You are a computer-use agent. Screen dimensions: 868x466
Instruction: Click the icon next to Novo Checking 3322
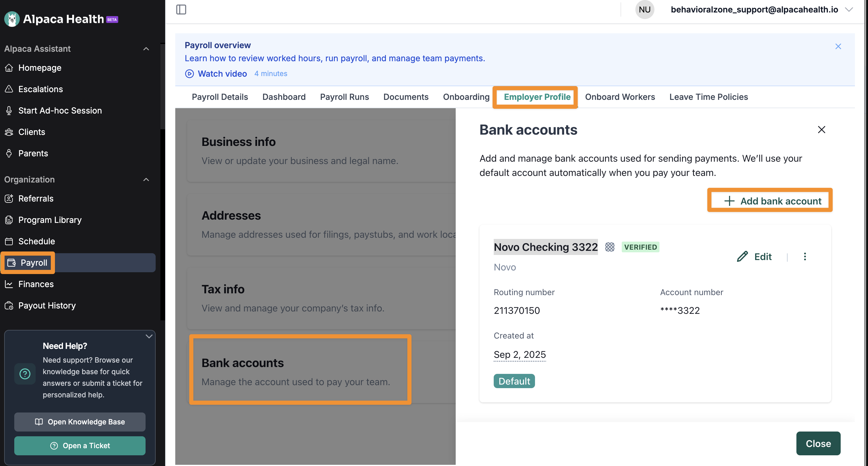610,247
